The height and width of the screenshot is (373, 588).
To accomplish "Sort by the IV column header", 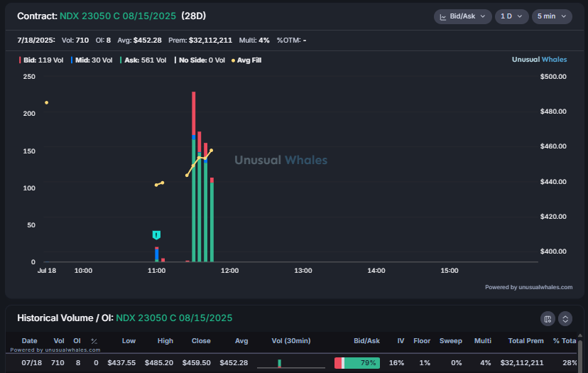I will point(401,341).
